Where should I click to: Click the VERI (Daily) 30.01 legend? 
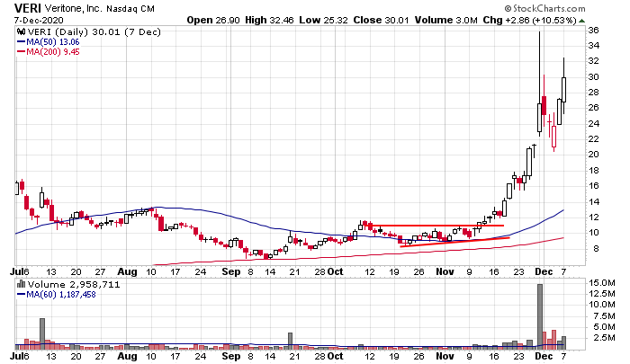click(x=94, y=31)
